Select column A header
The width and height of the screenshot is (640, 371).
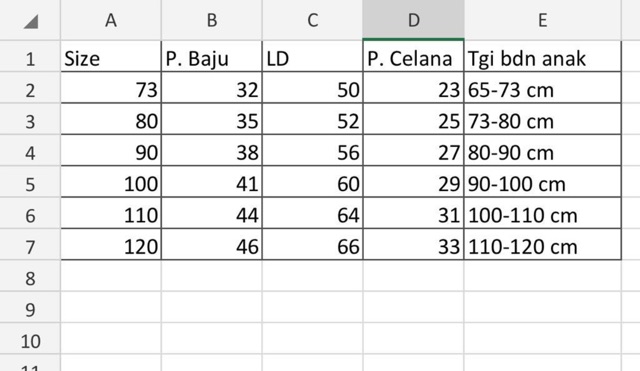coord(111,20)
